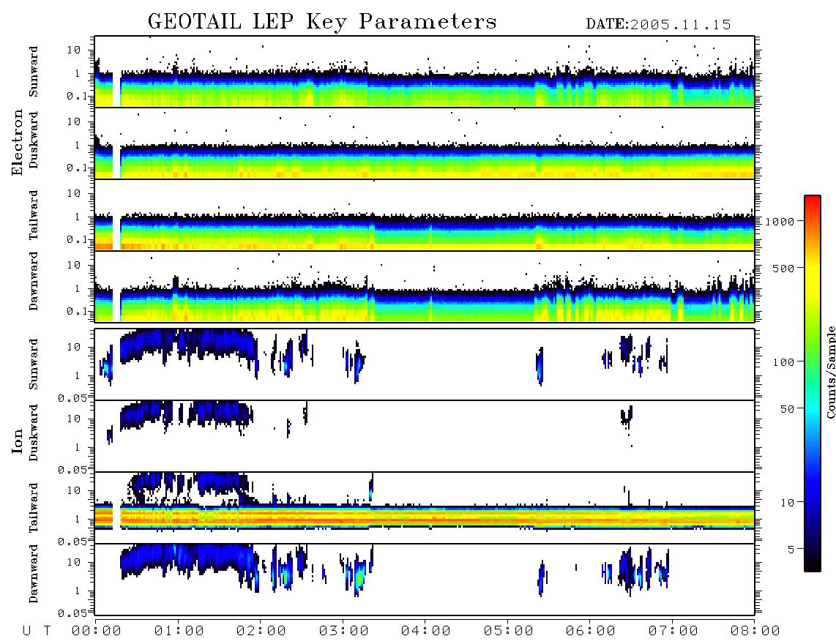
Task: Click the "U T" axis label
Action: (x=37, y=632)
